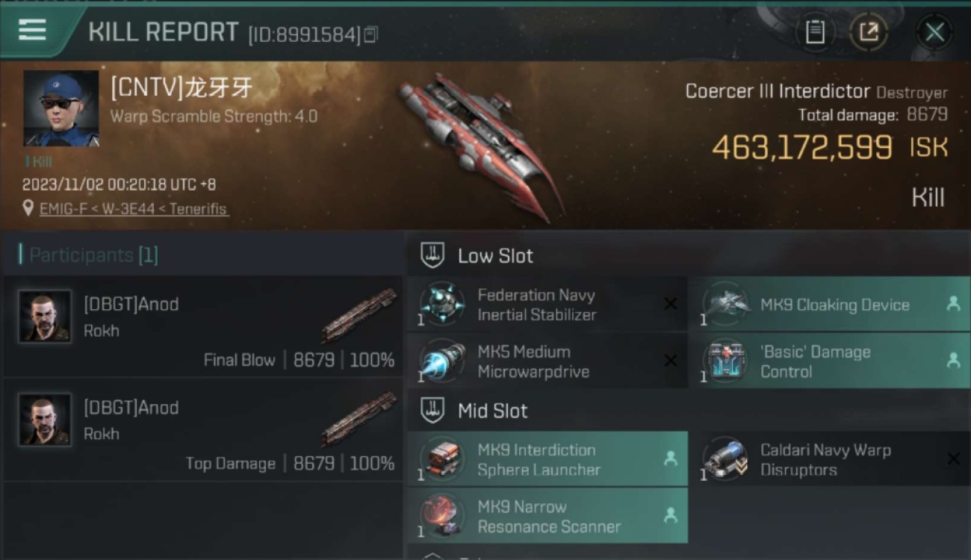Click the clipboard copy report icon

tap(815, 32)
